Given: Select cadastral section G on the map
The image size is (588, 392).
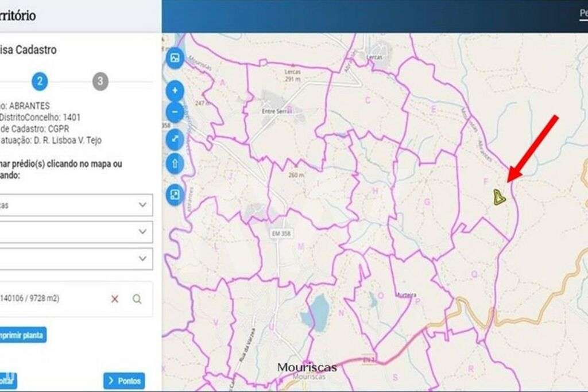Looking at the screenshot, I should 427,201.
